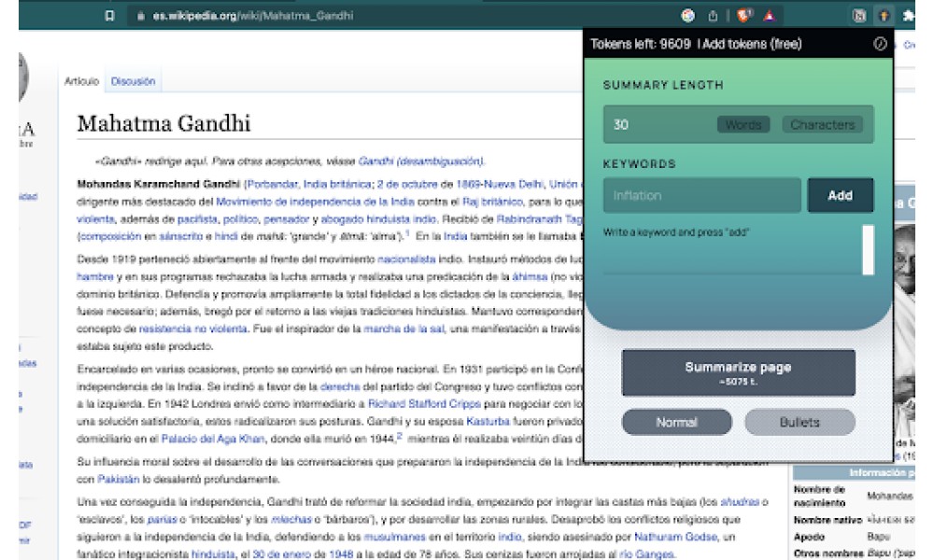The width and height of the screenshot is (934, 560).
Task: Open the Brave Rewards triangle icon
Action: pos(769,16)
